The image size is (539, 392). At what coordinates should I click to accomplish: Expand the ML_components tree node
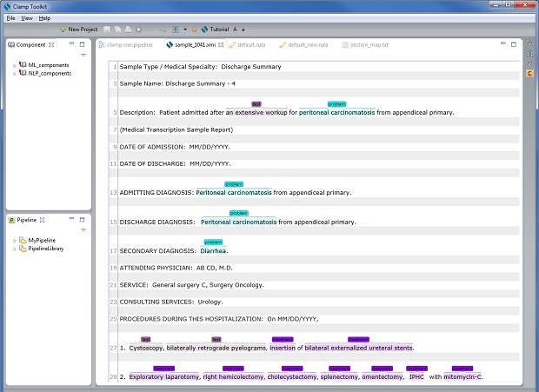[14, 65]
